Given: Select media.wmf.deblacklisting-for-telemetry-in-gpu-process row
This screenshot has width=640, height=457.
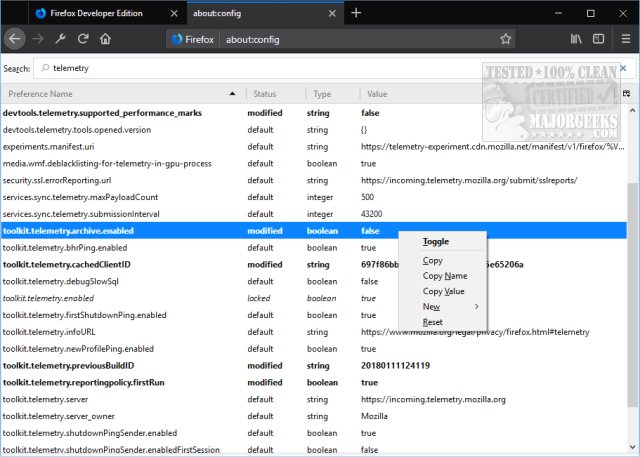Looking at the screenshot, I should 313,164.
